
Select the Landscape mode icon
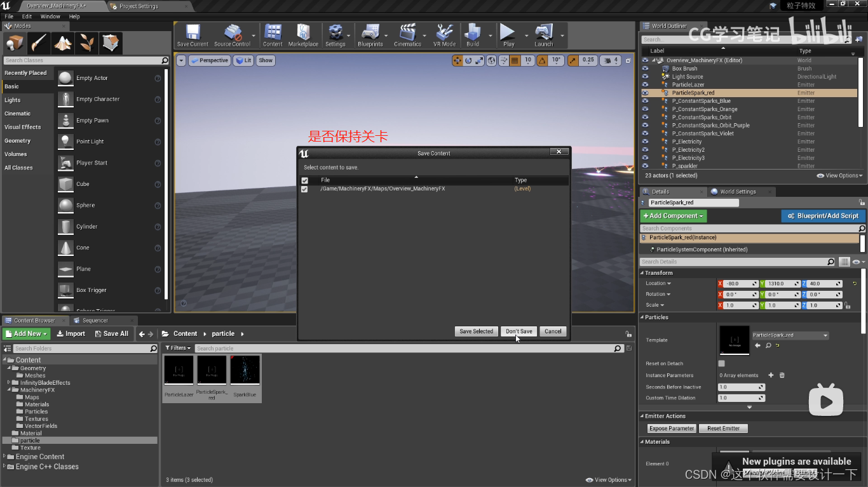(x=63, y=43)
